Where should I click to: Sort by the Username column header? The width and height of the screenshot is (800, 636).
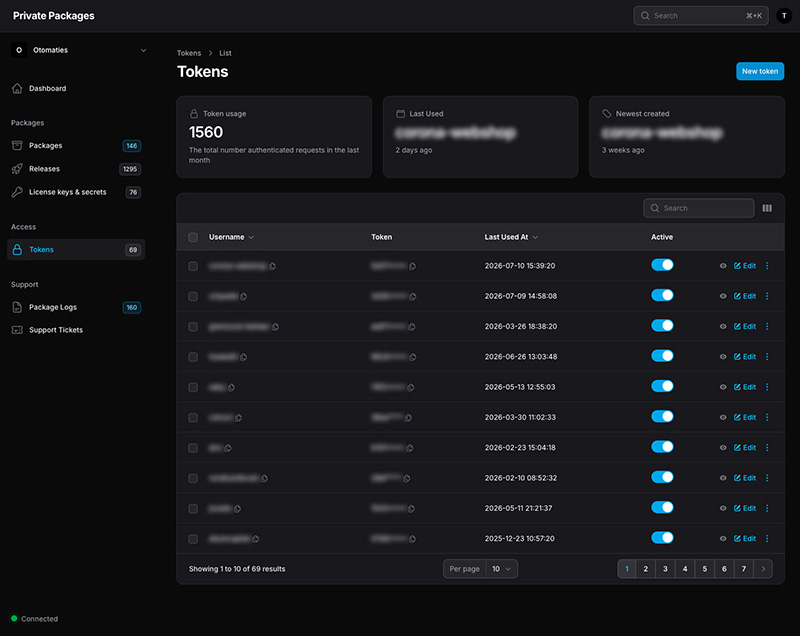(231, 237)
